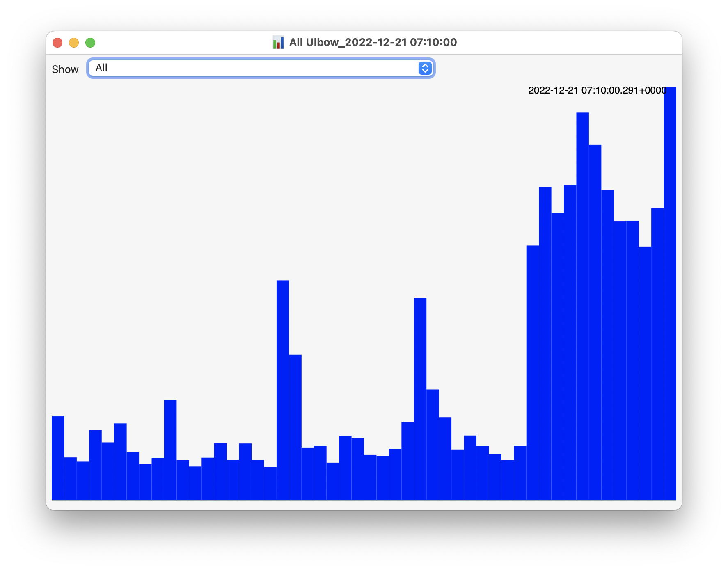Image resolution: width=728 pixels, height=571 pixels.
Task: Click the bar chart icon in title bar
Action: (278, 42)
